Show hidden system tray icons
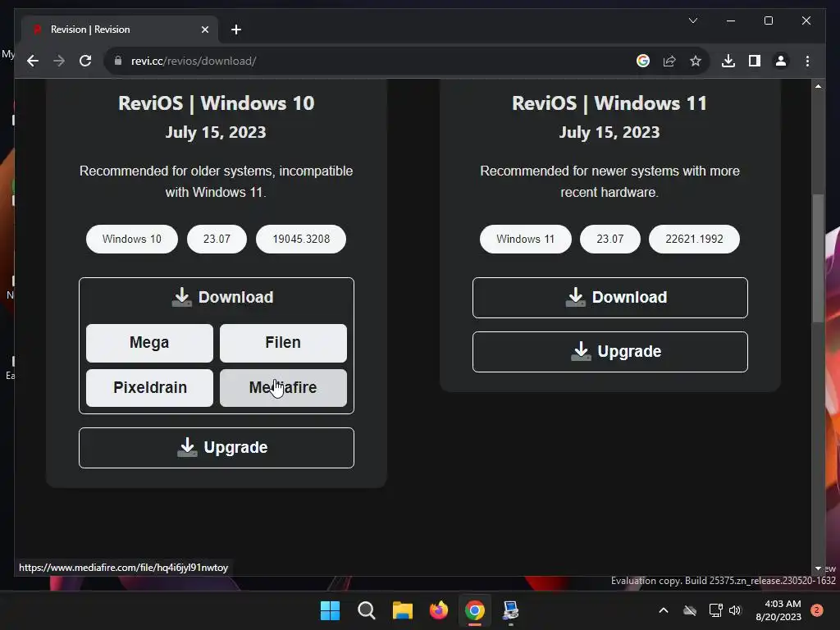This screenshot has width=840, height=630. (x=663, y=610)
